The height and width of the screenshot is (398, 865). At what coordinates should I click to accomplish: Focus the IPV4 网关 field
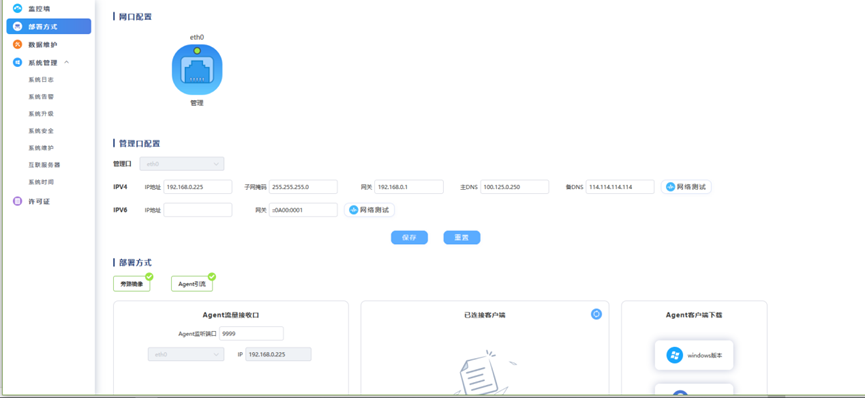tap(409, 187)
